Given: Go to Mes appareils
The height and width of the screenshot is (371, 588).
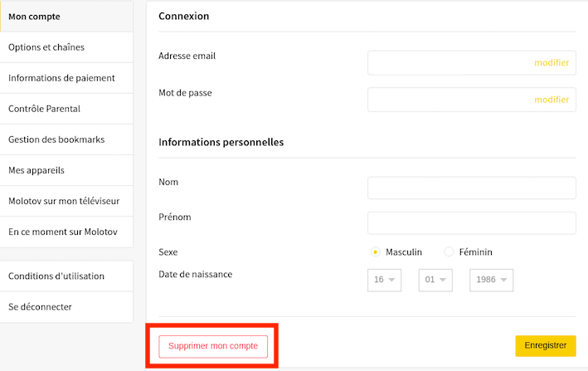Looking at the screenshot, I should click(x=66, y=170).
